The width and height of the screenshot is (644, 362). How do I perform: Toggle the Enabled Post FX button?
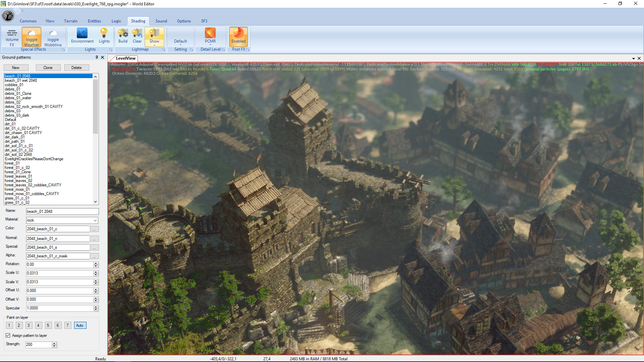pos(238,37)
